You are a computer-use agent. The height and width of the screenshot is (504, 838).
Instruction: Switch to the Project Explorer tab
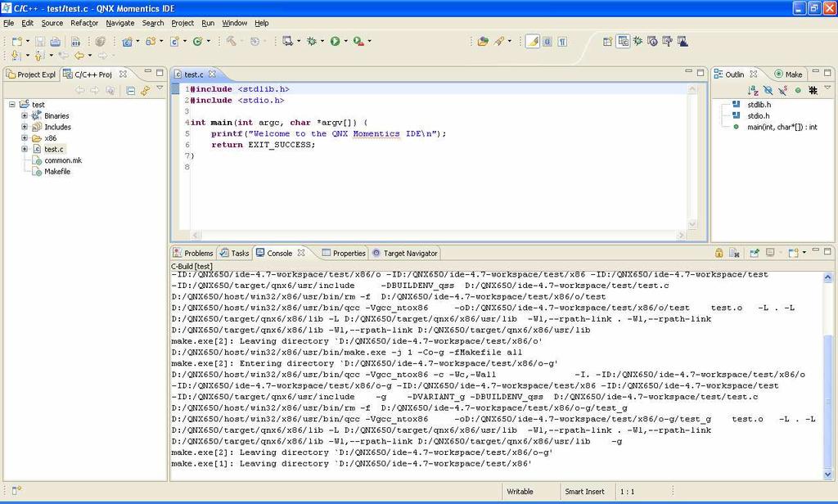coord(31,74)
